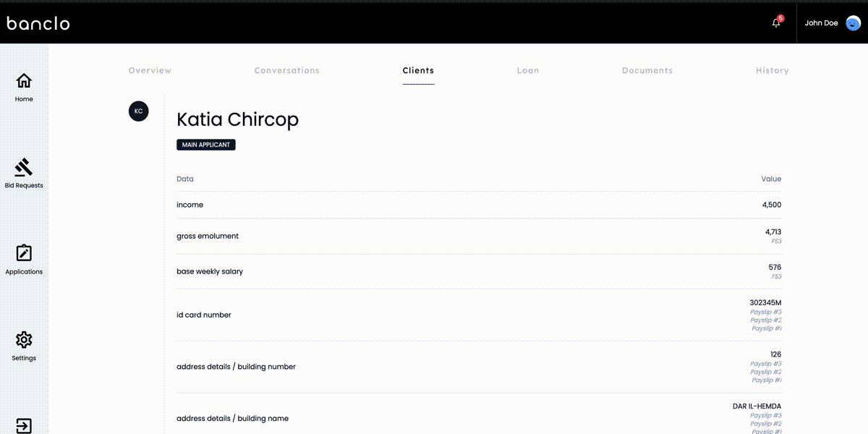The image size is (868, 434).
Task: Open Payslip #3 under id card number
Action: click(x=766, y=311)
